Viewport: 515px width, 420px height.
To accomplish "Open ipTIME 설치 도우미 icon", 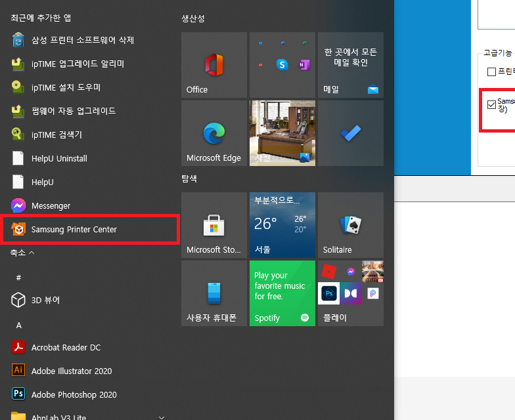I will coord(18,87).
